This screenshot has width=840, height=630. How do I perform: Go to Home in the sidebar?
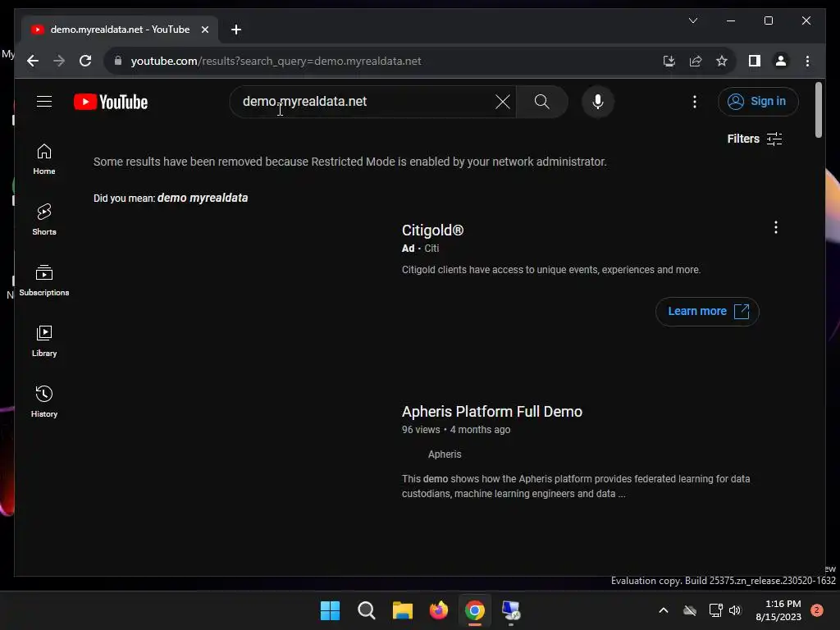pos(44,160)
